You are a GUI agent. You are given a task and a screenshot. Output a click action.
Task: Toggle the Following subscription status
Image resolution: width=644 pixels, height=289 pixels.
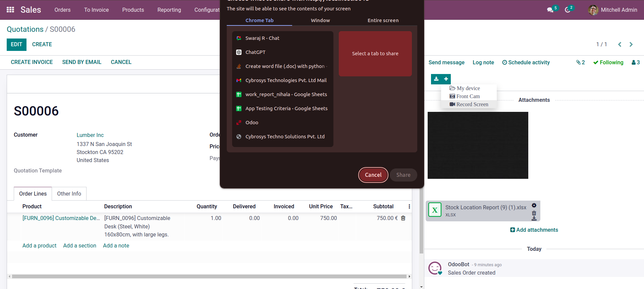pos(608,62)
